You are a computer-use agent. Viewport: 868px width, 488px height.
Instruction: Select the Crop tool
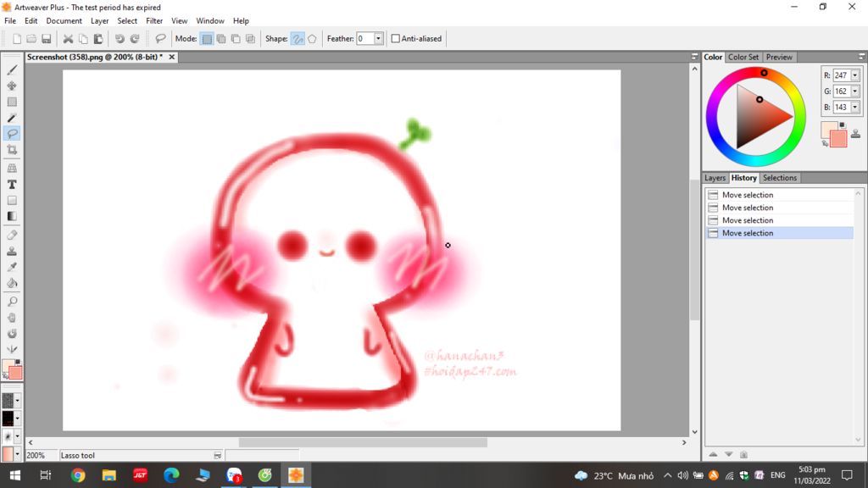(12, 150)
